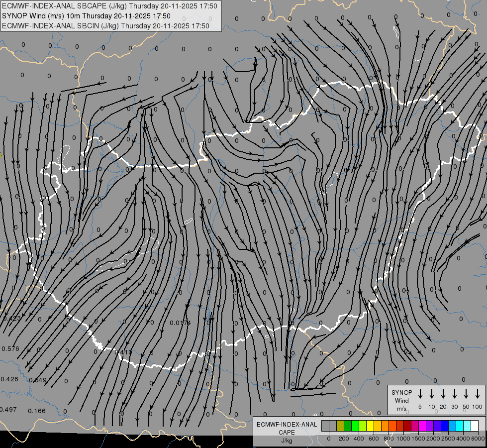Click the 0.166 value on the map
This screenshot has height=448, width=487.
(x=37, y=411)
